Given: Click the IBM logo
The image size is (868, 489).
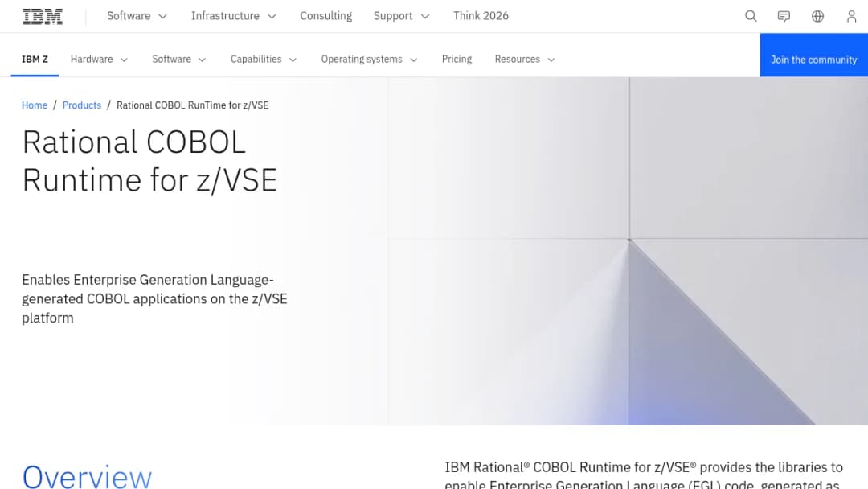Looking at the screenshot, I should pos(43,17).
